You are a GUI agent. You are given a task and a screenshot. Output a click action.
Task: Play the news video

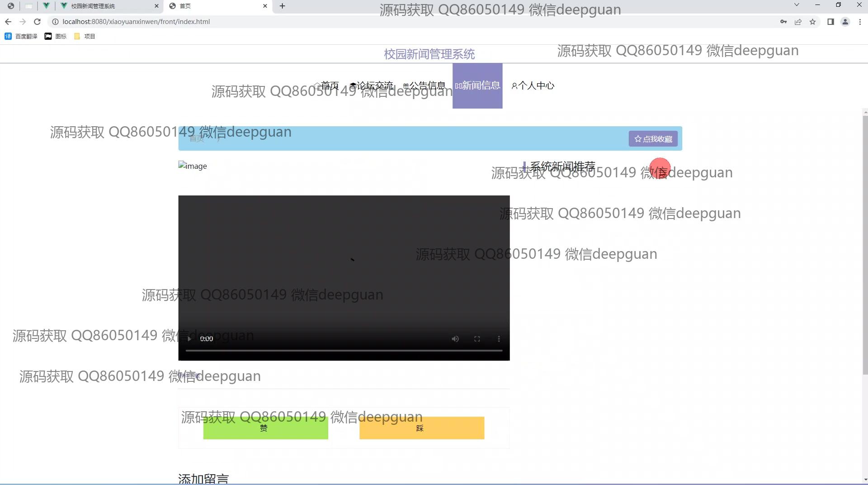pyautogui.click(x=189, y=339)
